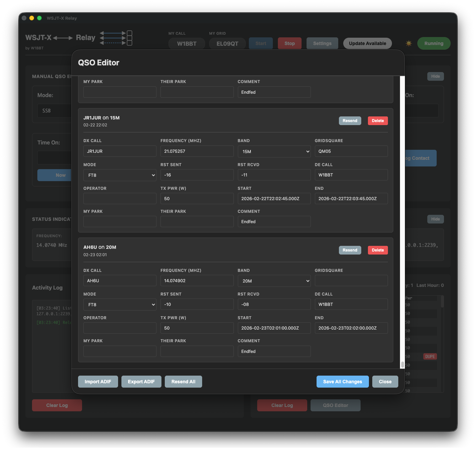The image size is (476, 456).
Task: Hide the Status Indicators panel
Action: [x=435, y=219]
